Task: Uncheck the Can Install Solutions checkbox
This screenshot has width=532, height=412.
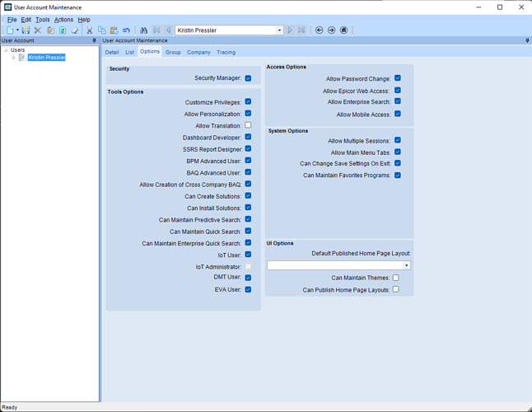Action: pos(248,208)
